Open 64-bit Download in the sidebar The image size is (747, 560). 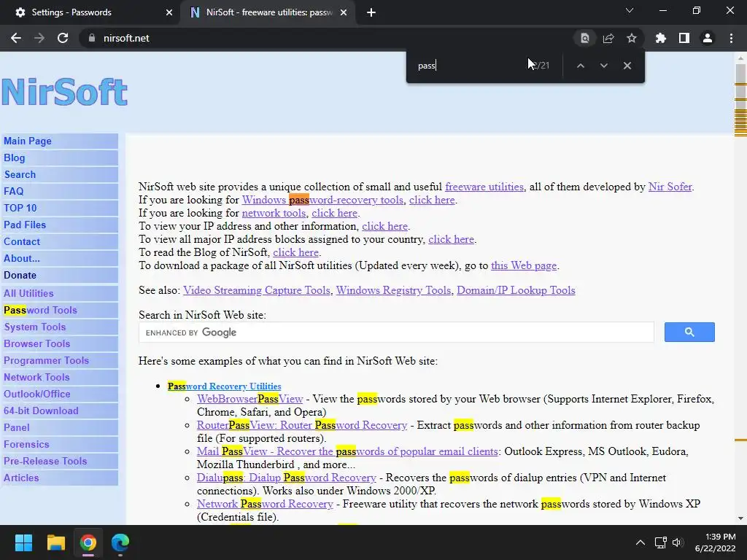pyautogui.click(x=60, y=411)
